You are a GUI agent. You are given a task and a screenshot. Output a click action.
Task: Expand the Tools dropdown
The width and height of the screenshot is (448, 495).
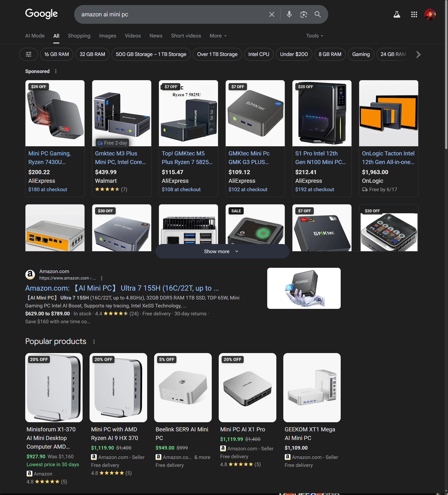(315, 36)
